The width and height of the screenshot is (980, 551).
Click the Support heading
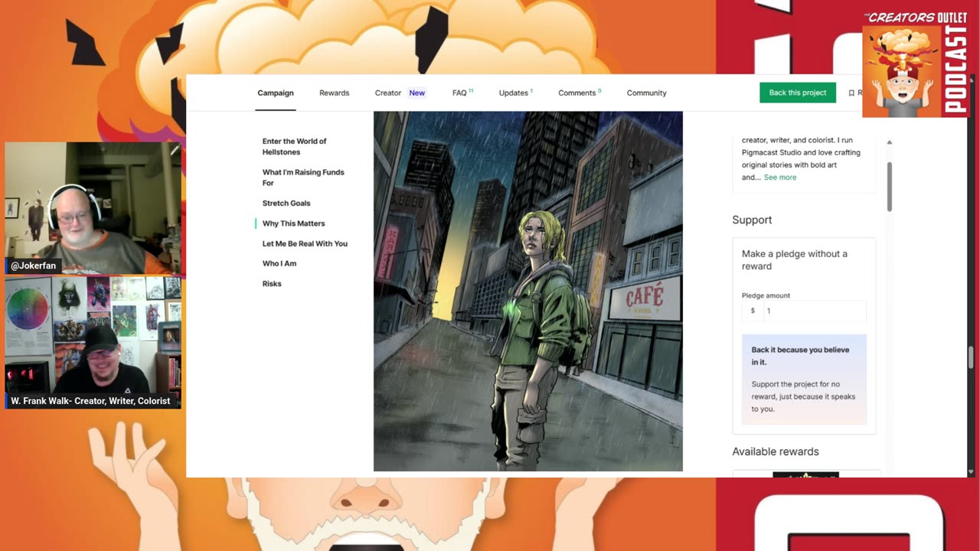752,220
